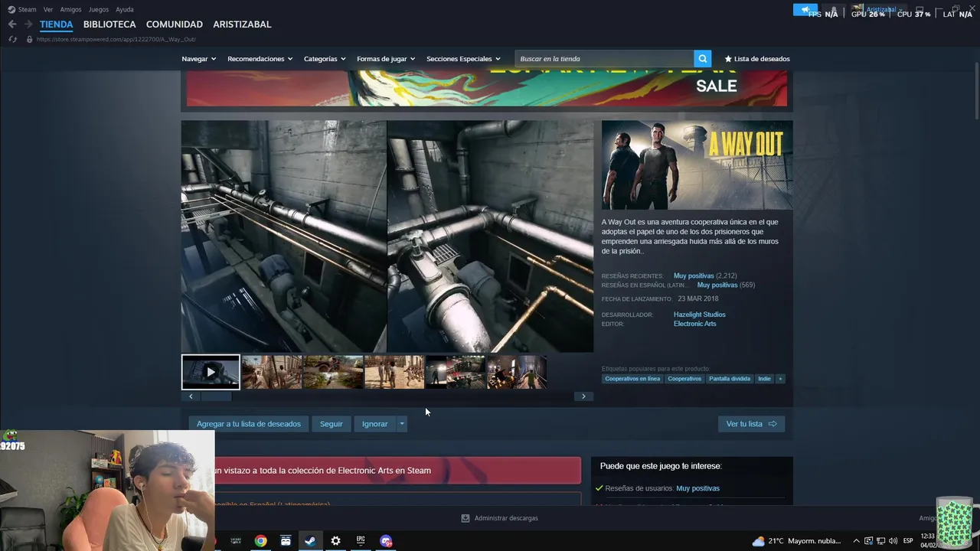Click the Administrar descargas icon
This screenshot has height=551, width=980.
pyautogui.click(x=465, y=518)
